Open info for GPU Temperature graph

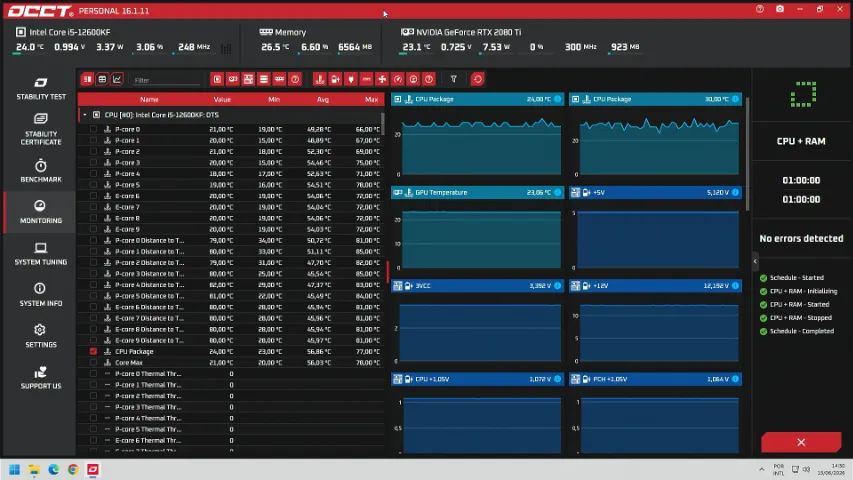coord(558,192)
